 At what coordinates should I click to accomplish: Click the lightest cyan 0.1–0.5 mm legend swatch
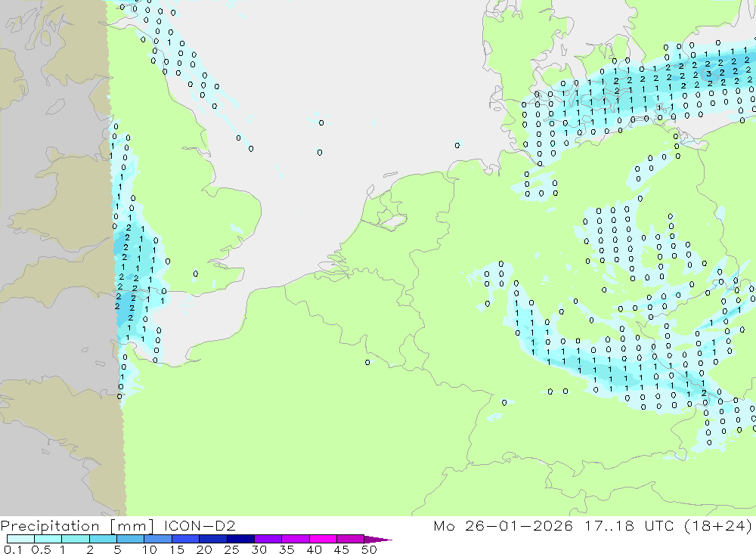pyautogui.click(x=20, y=539)
